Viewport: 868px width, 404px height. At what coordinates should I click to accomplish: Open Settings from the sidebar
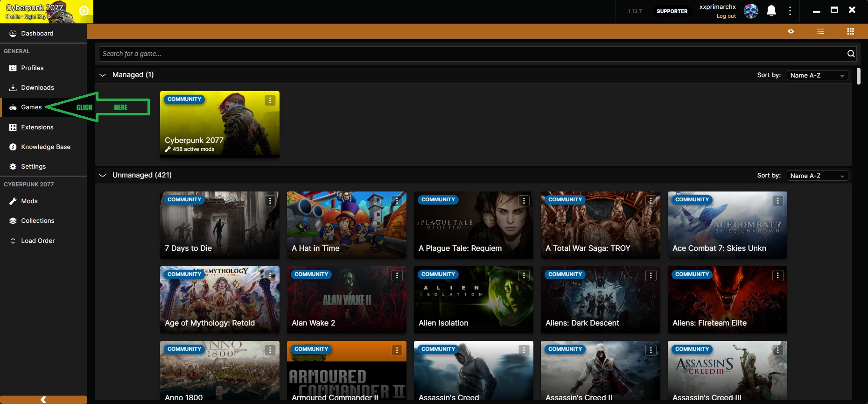pyautogui.click(x=43, y=166)
